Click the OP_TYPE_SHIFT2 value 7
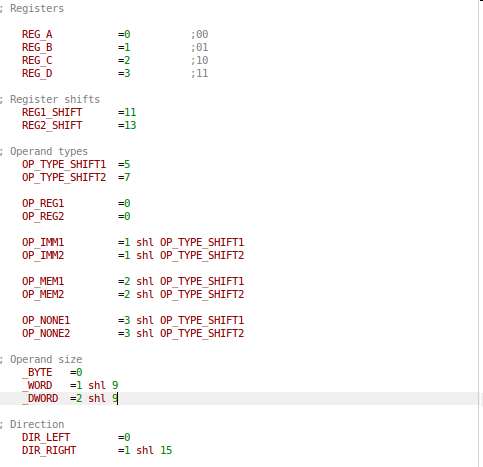The image size is (483, 467). 127,177
